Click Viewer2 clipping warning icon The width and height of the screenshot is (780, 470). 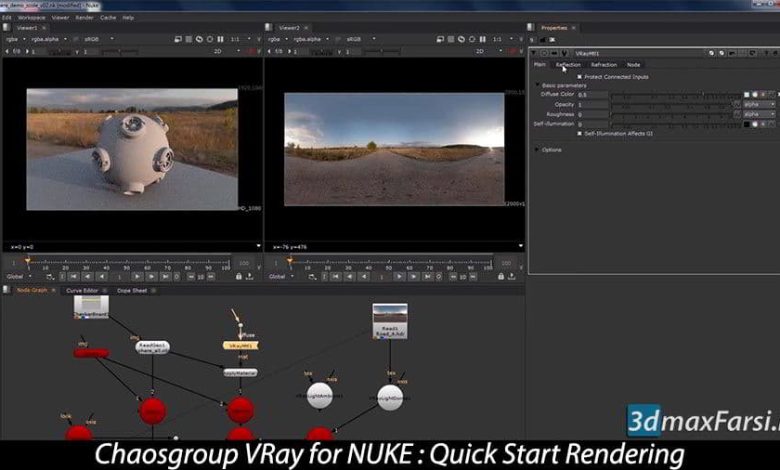pos(461,39)
